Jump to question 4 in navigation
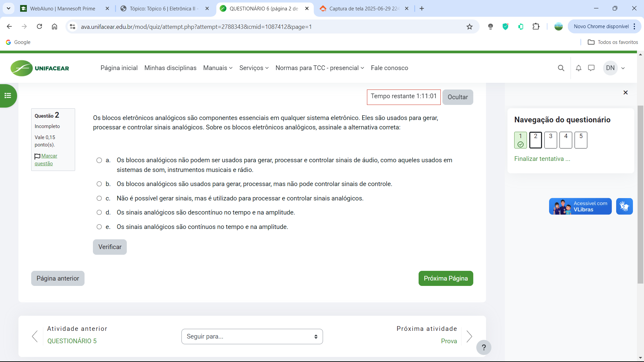The height and width of the screenshot is (362, 644). pos(566,140)
